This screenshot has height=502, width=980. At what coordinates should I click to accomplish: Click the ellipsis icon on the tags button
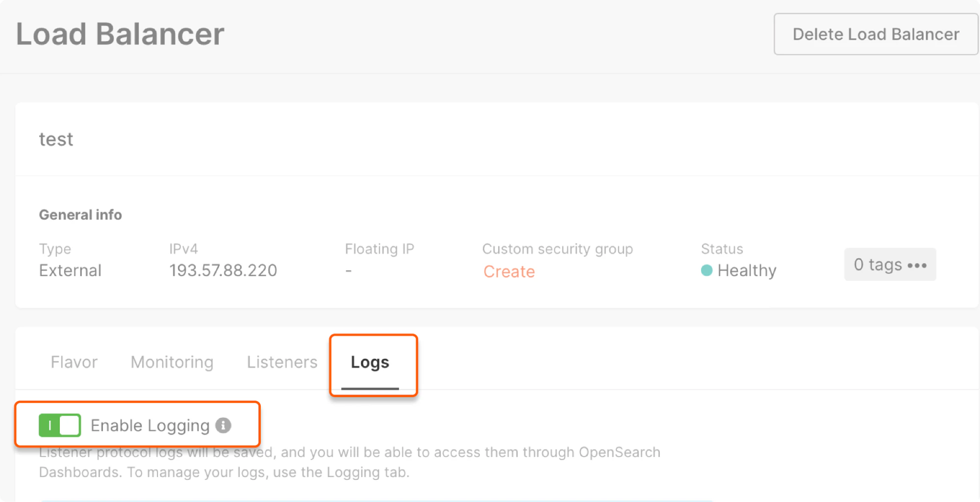[917, 265]
